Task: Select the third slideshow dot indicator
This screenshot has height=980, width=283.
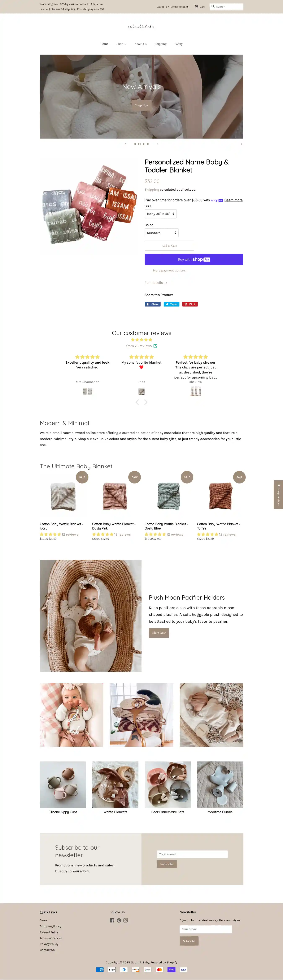Action: click(144, 144)
